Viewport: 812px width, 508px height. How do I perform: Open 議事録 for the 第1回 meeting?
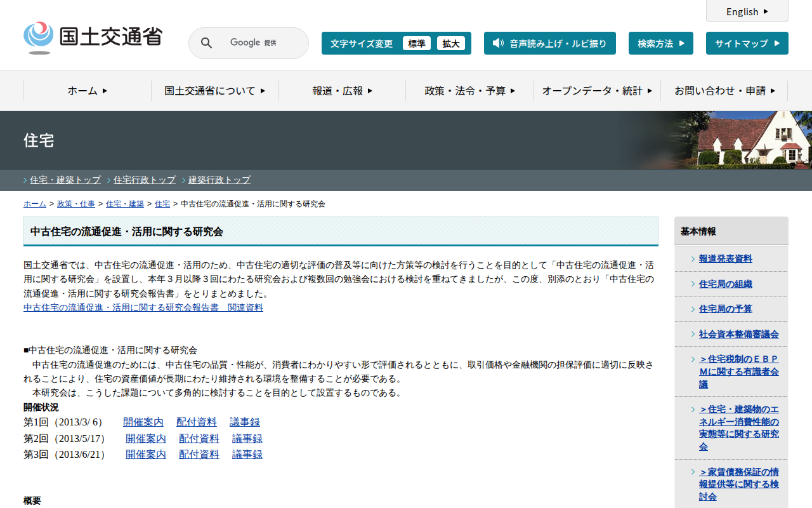point(245,422)
